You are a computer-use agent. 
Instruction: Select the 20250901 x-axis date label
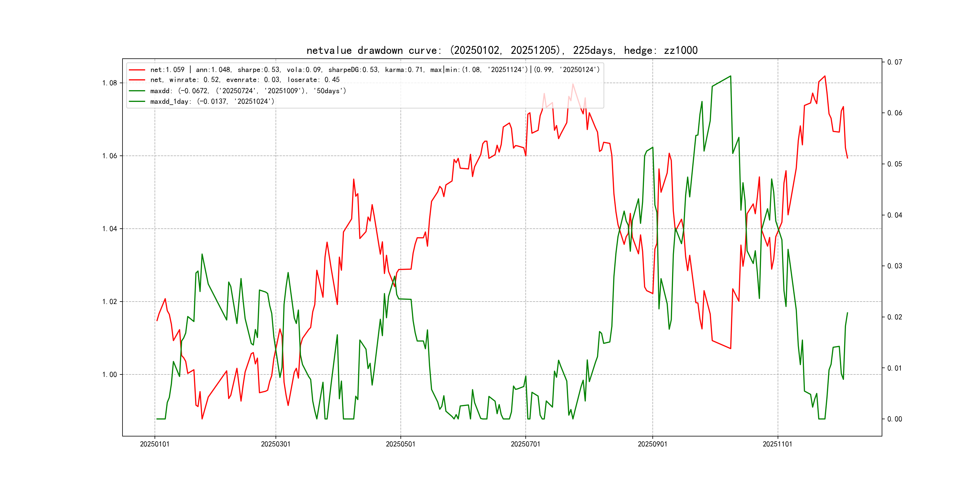pyautogui.click(x=652, y=444)
